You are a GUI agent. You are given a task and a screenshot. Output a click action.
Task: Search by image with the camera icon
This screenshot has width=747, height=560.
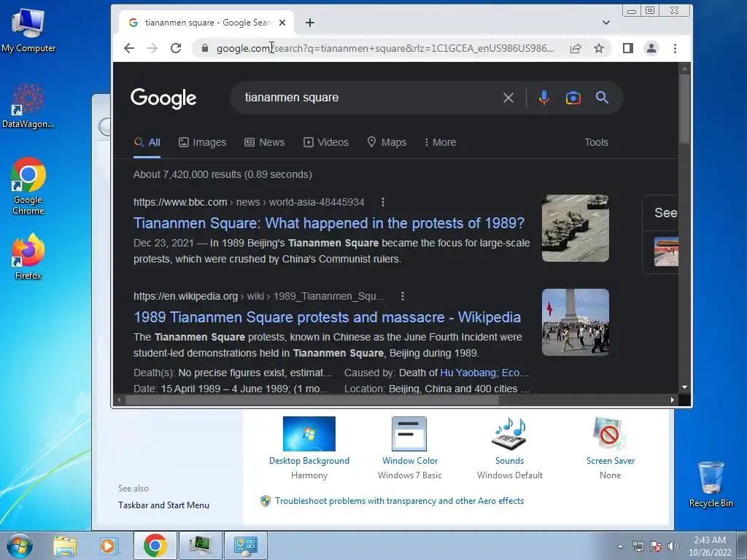573,98
